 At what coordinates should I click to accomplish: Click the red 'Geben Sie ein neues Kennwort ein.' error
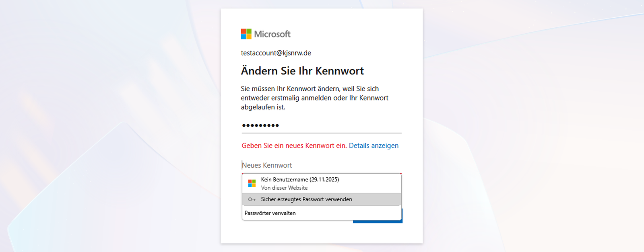tap(294, 145)
